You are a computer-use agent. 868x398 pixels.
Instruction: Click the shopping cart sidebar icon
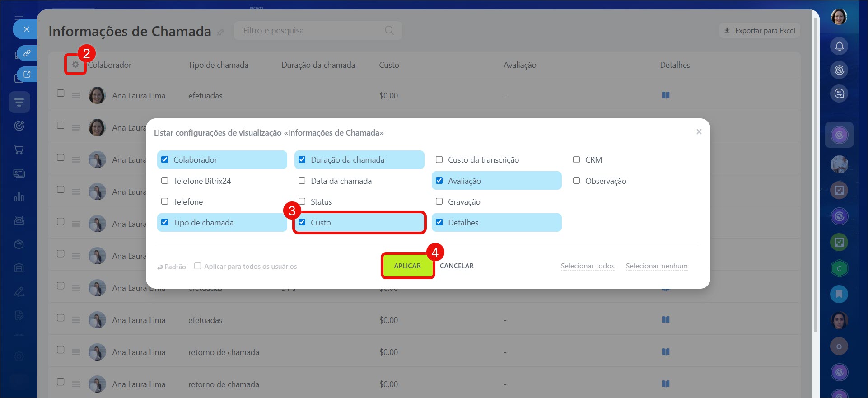click(x=19, y=150)
